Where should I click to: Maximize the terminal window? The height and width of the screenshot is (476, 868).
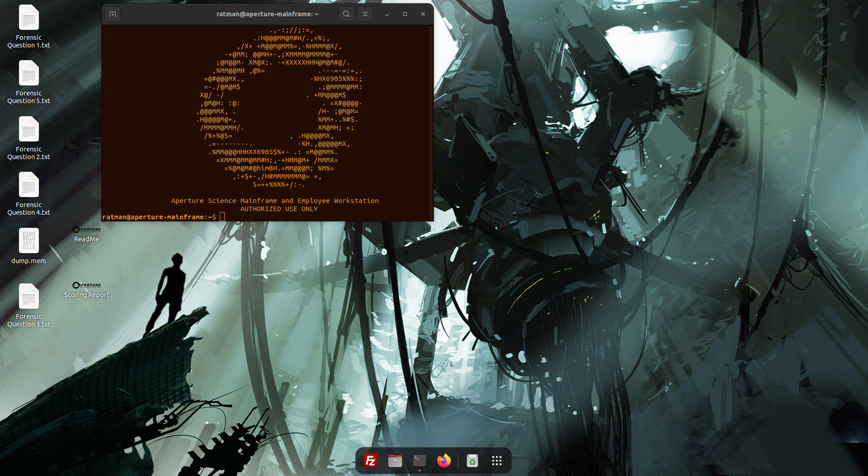pyautogui.click(x=405, y=14)
